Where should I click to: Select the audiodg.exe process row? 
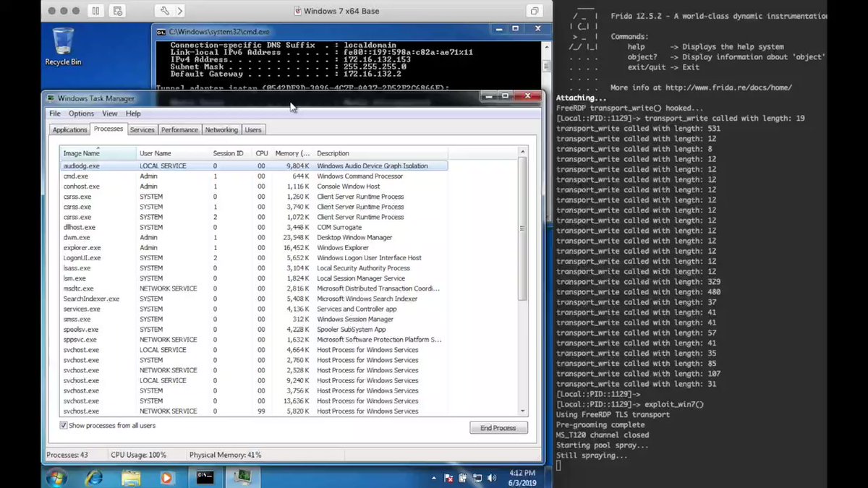point(254,166)
